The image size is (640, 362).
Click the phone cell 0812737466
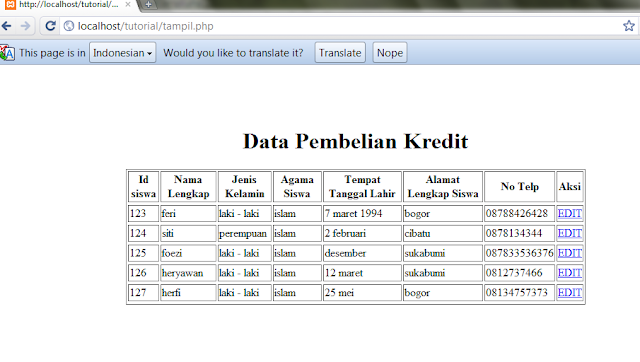point(520,273)
